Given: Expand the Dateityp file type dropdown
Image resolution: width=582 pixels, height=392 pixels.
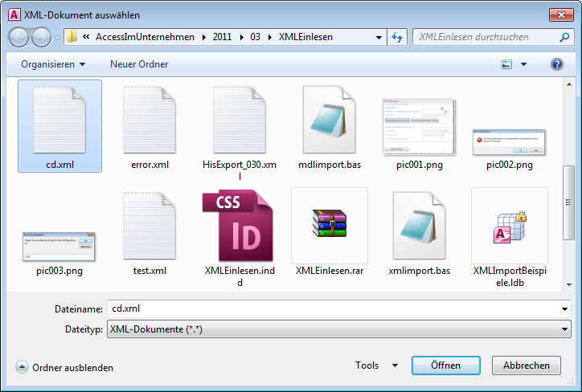Looking at the screenshot, I should (566, 329).
